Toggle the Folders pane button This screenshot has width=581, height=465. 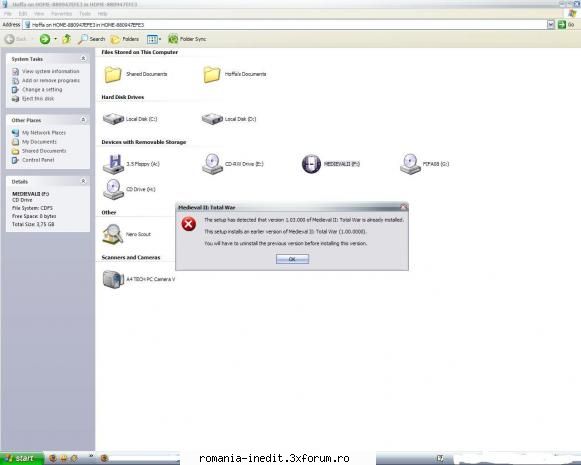click(x=125, y=39)
